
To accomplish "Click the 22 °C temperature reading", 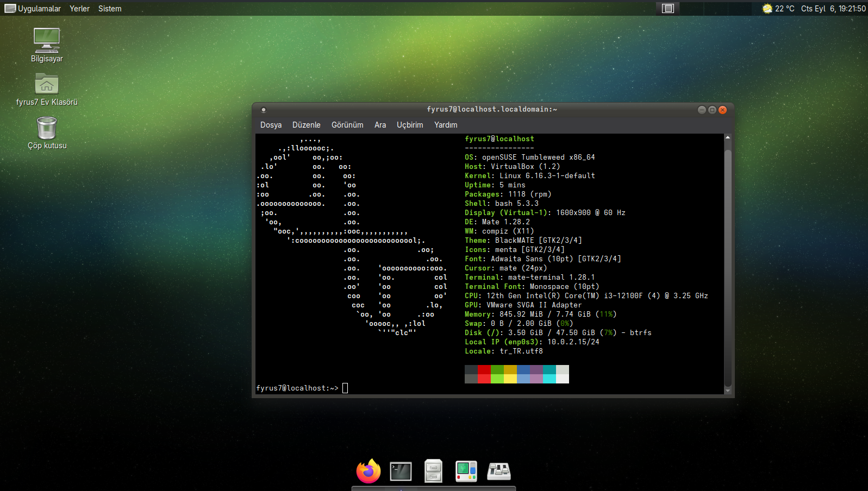I will click(785, 8).
